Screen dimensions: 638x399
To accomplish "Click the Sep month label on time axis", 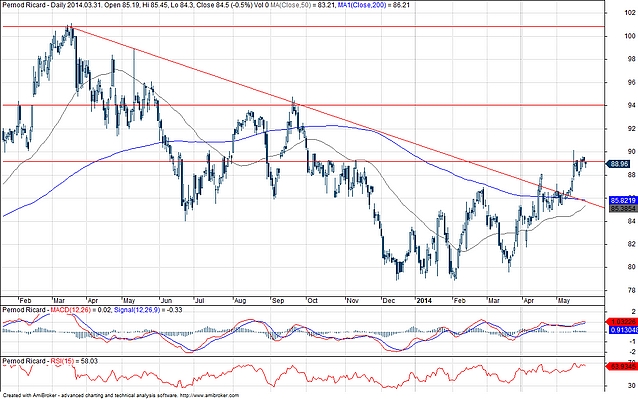I will click(278, 301).
